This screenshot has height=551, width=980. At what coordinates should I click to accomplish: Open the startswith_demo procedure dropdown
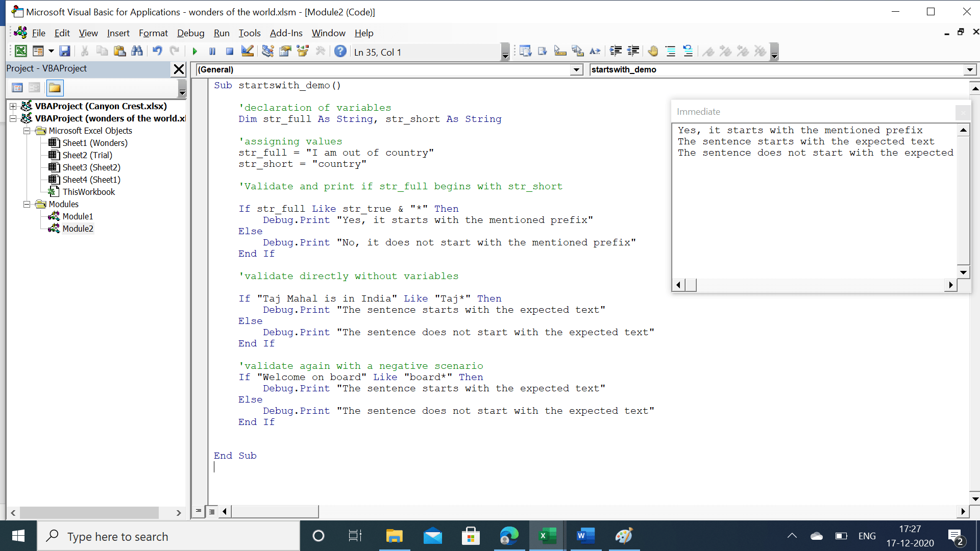pyautogui.click(x=970, y=70)
